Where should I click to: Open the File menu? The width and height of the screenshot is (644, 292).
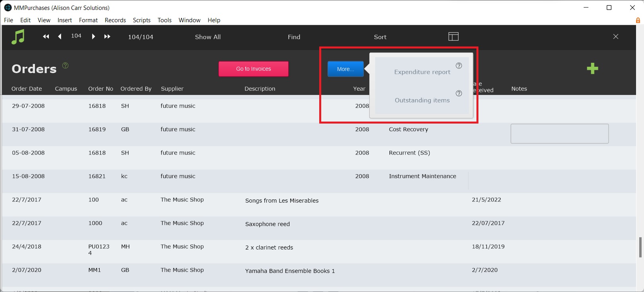pos(8,20)
